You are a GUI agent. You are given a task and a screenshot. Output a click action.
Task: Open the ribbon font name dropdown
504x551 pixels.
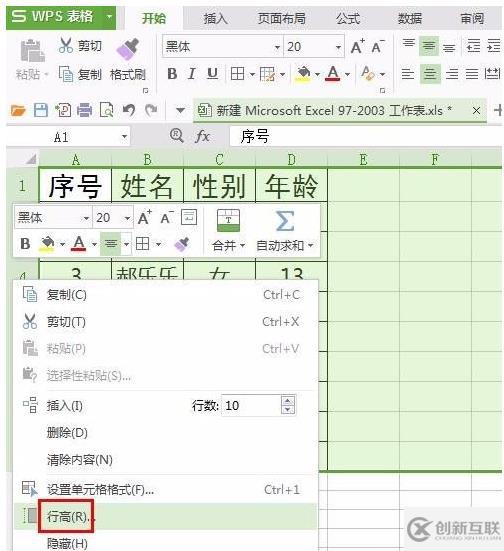click(277, 47)
